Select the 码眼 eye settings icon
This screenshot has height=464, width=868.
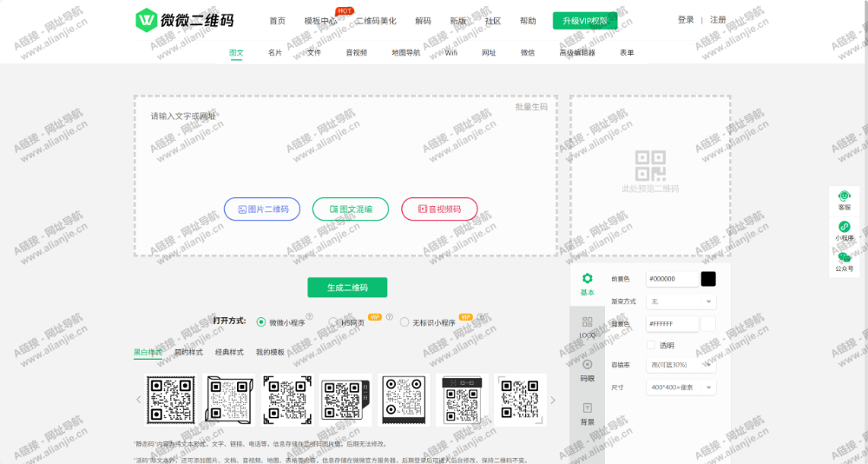(587, 364)
